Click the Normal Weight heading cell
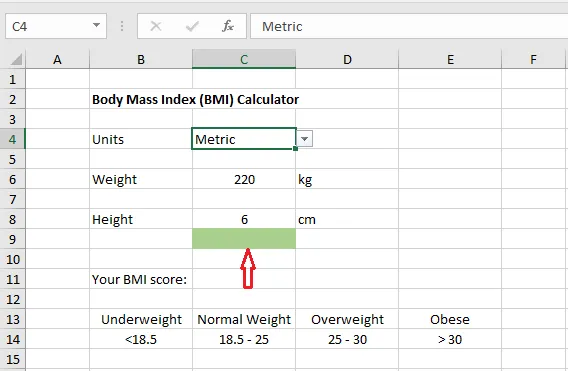Screen dimensions: 568x371 pyautogui.click(x=244, y=319)
